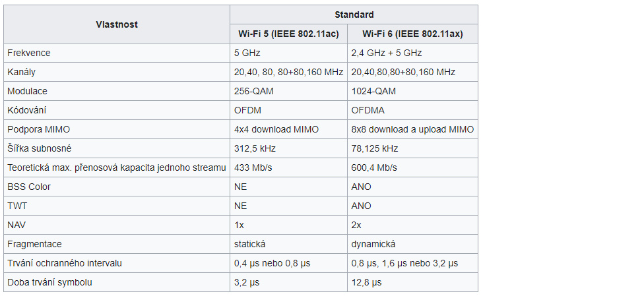Select the 8x8 download a upload MIMO cell
This screenshot has height=298, width=644.
tap(412, 129)
